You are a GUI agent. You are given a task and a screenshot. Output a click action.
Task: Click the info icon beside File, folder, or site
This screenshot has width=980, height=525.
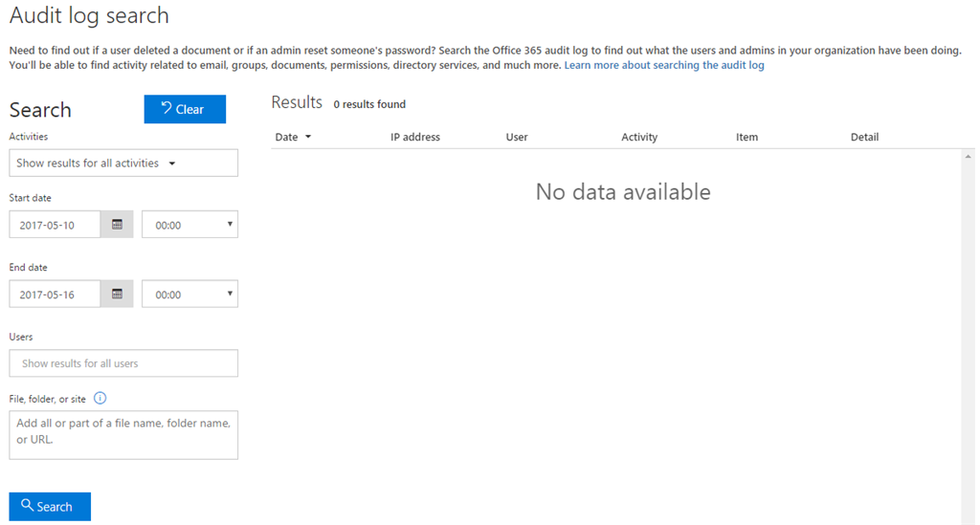coord(100,398)
